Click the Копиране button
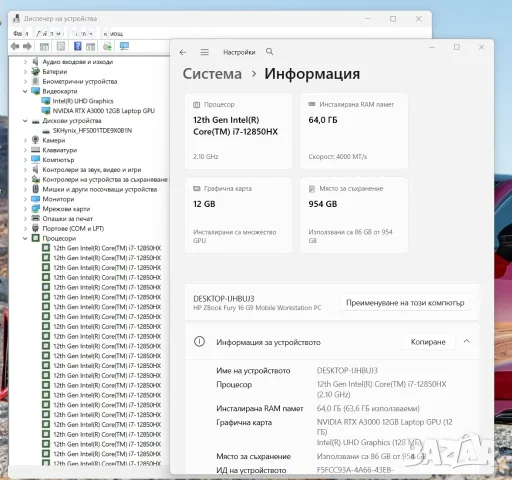Viewport: 512px width, 480px height. pyautogui.click(x=428, y=342)
